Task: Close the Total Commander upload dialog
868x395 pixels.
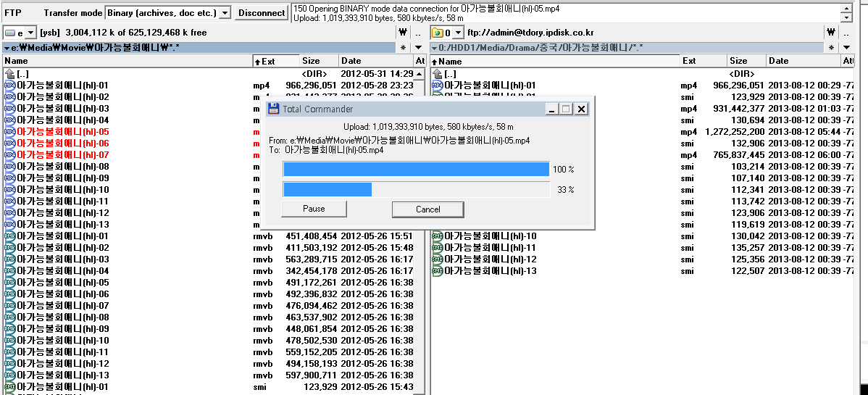Action: [580, 109]
